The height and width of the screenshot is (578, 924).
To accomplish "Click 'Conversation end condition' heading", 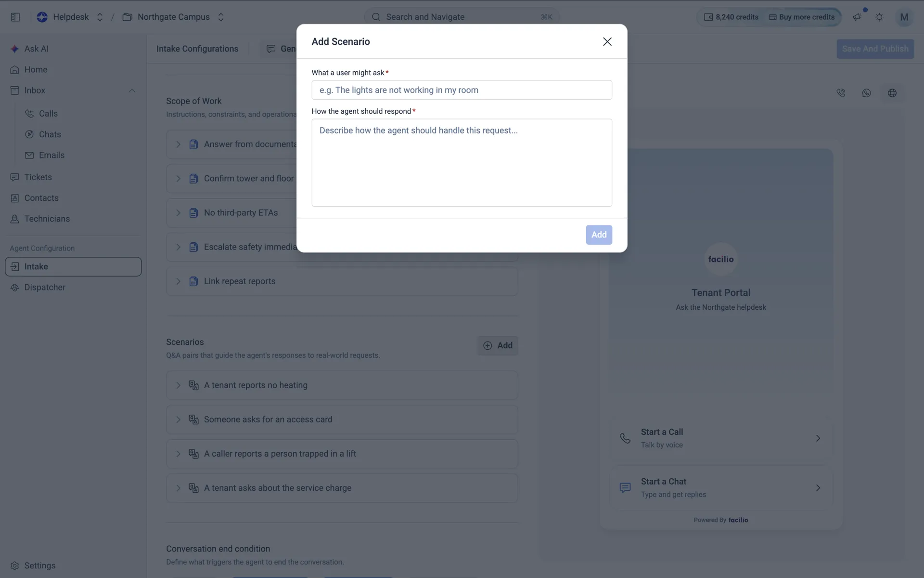I will tap(218, 549).
